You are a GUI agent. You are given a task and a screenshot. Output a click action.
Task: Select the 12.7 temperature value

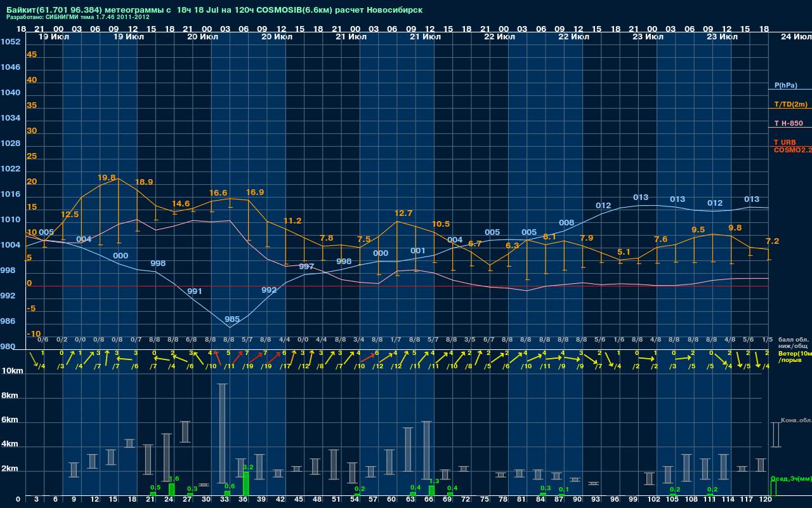(403, 213)
